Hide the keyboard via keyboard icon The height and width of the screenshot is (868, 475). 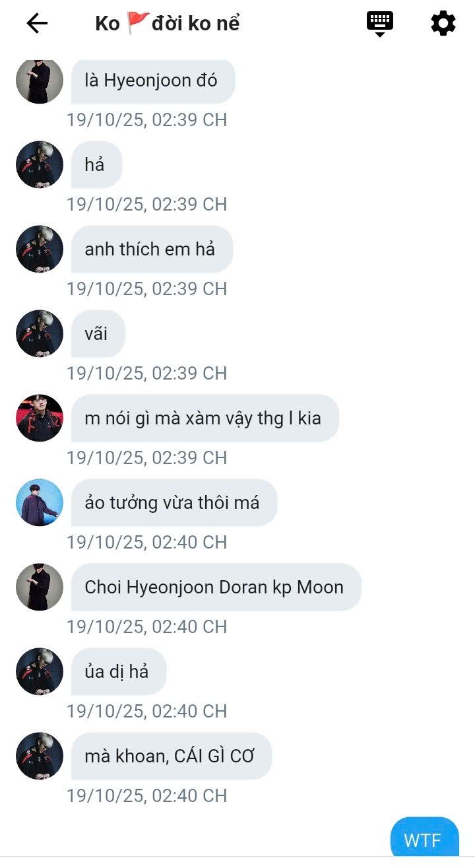(x=380, y=24)
